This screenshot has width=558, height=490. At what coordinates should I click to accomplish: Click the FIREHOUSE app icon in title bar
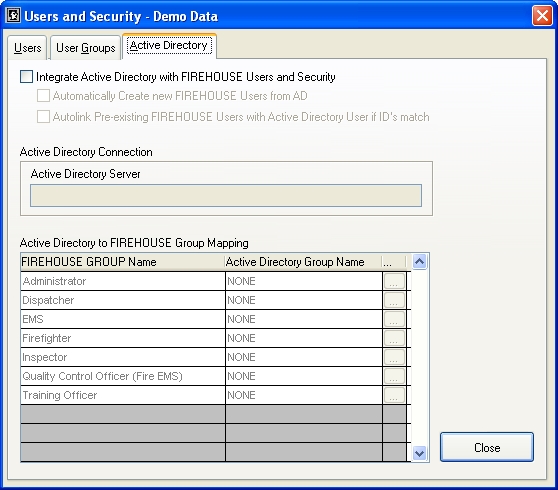pyautogui.click(x=14, y=16)
